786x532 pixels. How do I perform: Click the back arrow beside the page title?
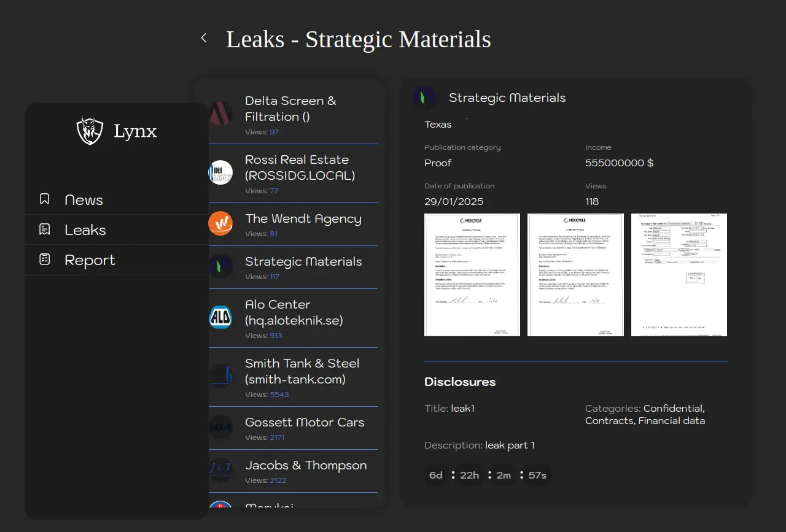point(204,38)
